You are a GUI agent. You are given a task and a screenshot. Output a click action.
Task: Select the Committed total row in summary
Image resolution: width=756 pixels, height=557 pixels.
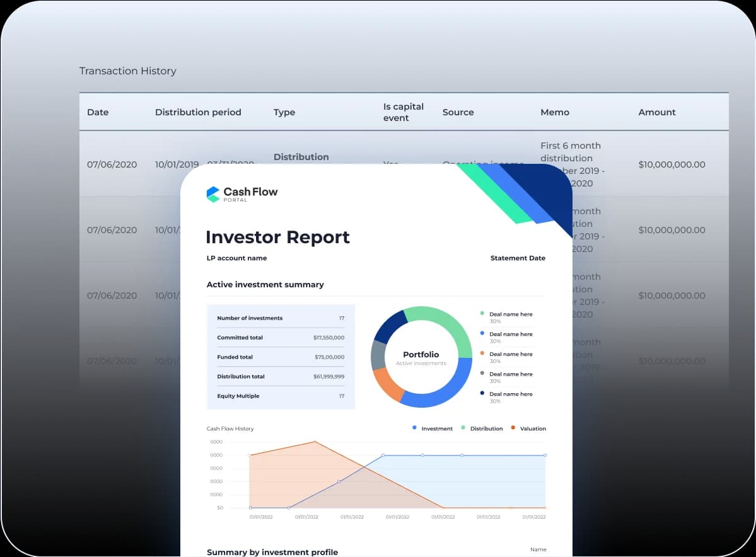coord(281,338)
